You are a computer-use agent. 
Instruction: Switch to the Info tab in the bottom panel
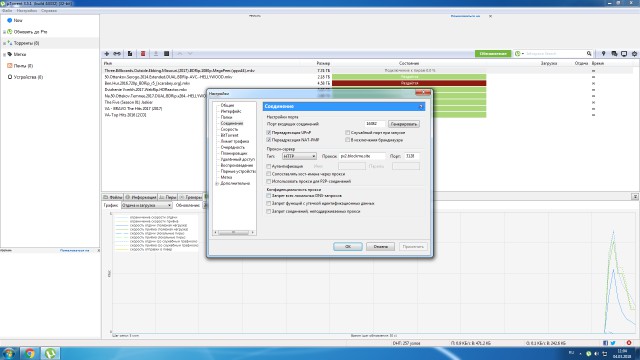(141, 197)
